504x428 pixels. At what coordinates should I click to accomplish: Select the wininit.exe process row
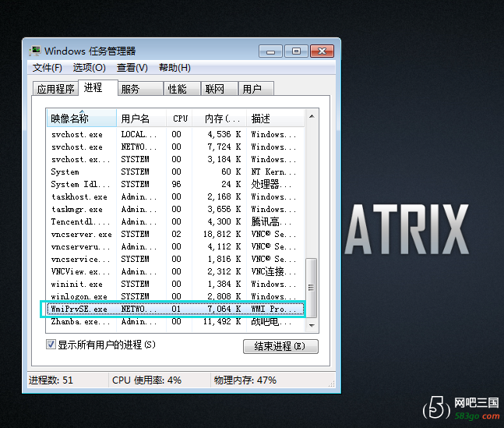[x=175, y=284]
